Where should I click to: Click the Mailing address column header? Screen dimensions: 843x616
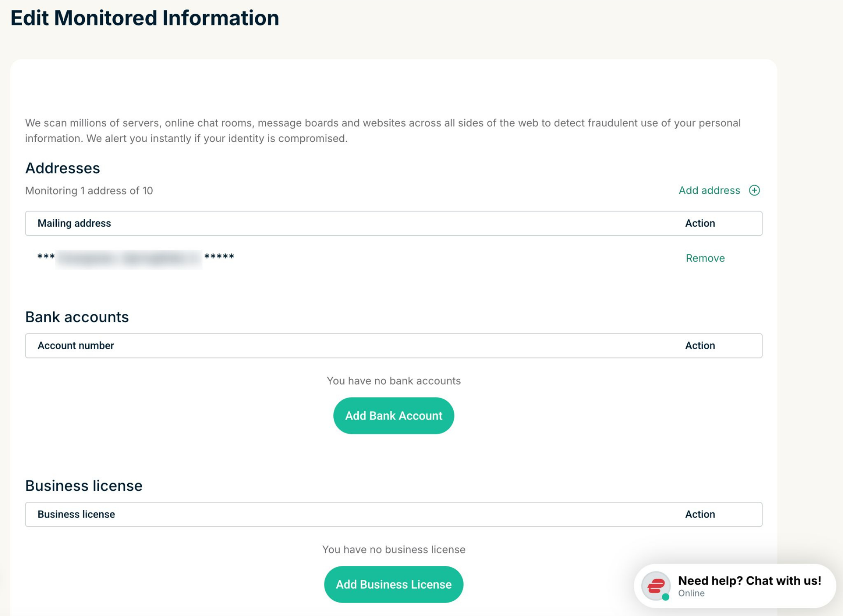(x=74, y=223)
